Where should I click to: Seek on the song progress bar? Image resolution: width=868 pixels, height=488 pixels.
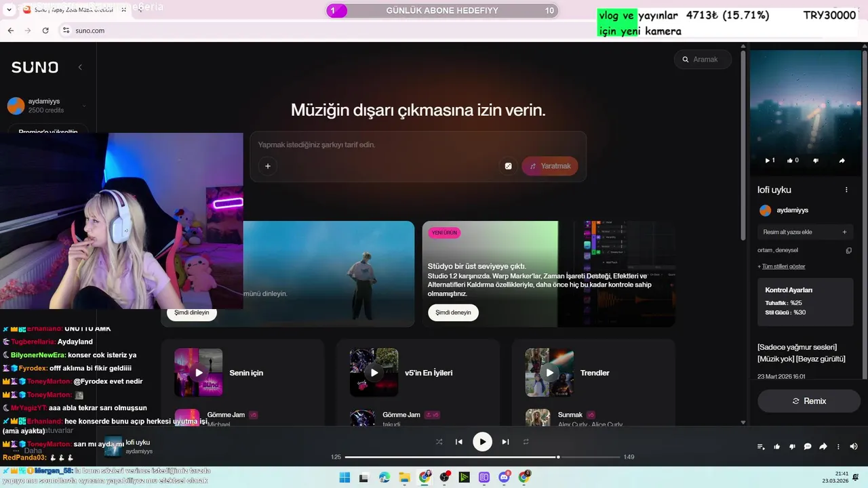[482, 457]
